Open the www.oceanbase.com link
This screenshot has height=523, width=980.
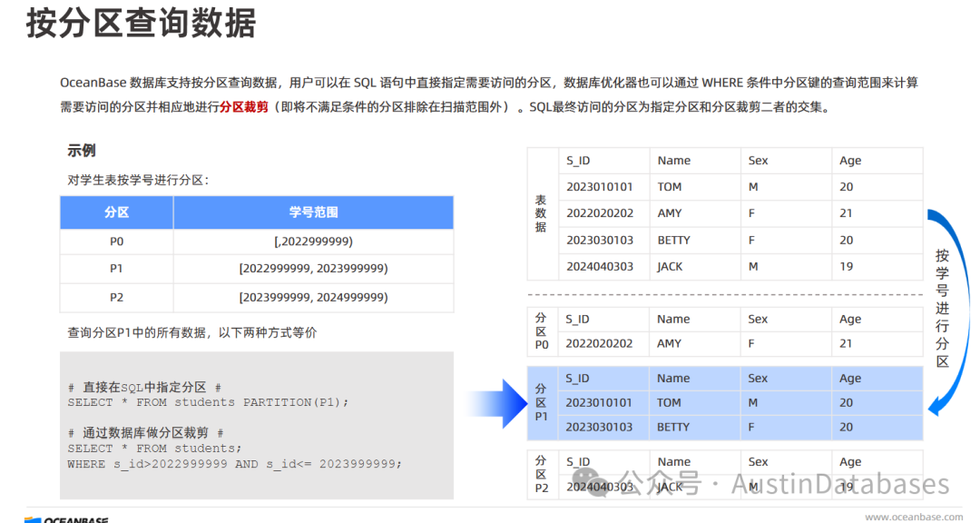(914, 517)
